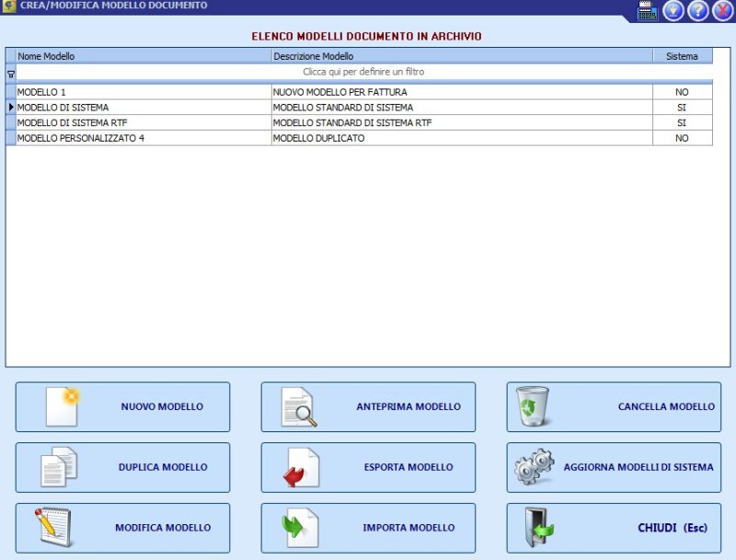
Task: Select the 'MODELLO DI SISTEMA' name cell
Action: point(144,108)
